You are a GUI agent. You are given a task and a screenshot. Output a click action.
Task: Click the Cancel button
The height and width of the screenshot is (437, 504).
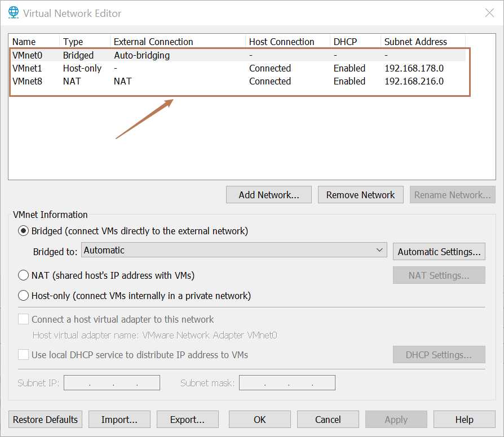pos(328,420)
